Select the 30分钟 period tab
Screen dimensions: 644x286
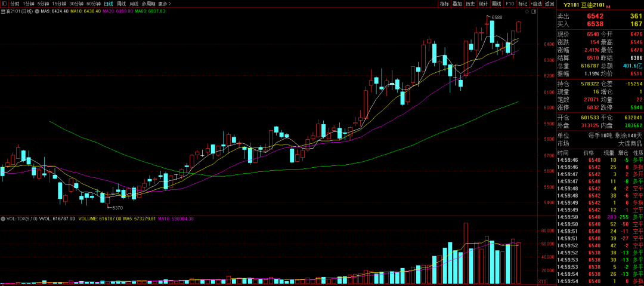tap(76, 4)
